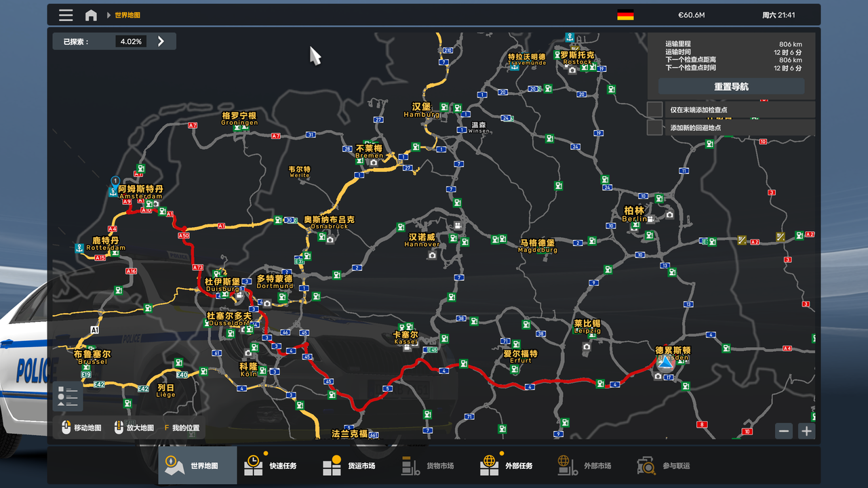
Task: Open the hamburger main menu
Action: pos(66,15)
